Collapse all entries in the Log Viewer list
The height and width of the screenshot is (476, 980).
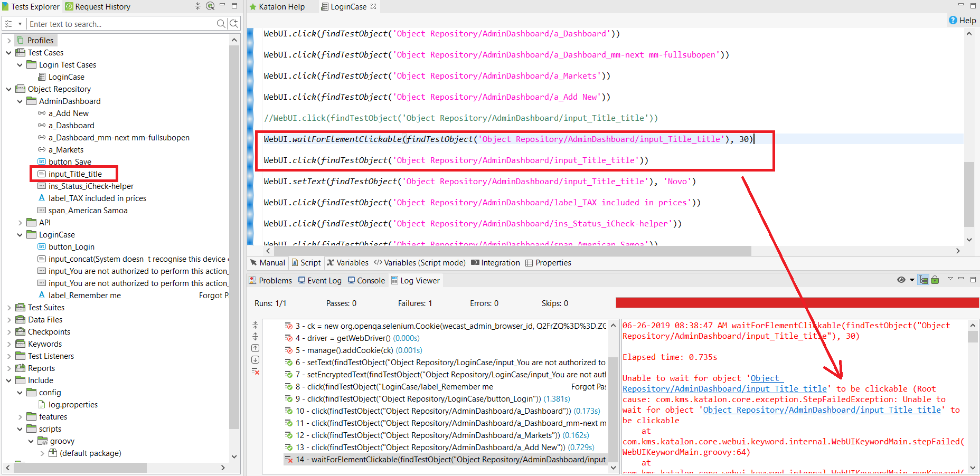pos(255,325)
